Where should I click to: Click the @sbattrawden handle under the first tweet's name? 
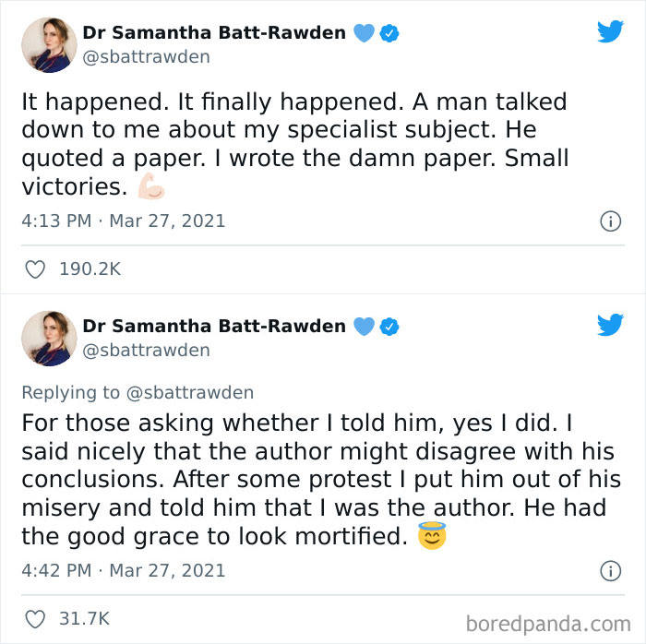tap(146, 57)
